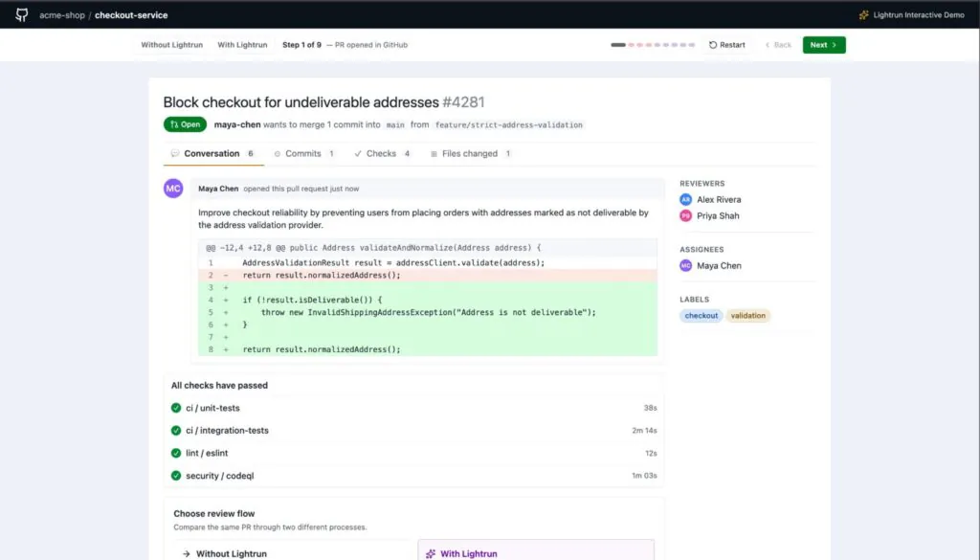
Task: Click the security / codeql check name
Action: pyautogui.click(x=220, y=476)
